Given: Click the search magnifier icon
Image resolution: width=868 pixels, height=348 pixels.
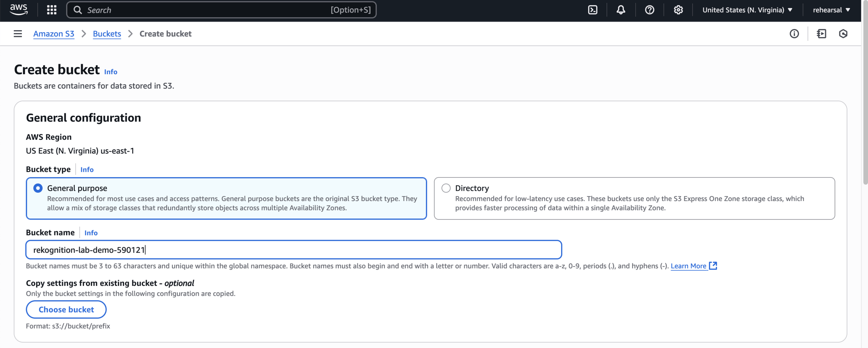Looking at the screenshot, I should [78, 10].
